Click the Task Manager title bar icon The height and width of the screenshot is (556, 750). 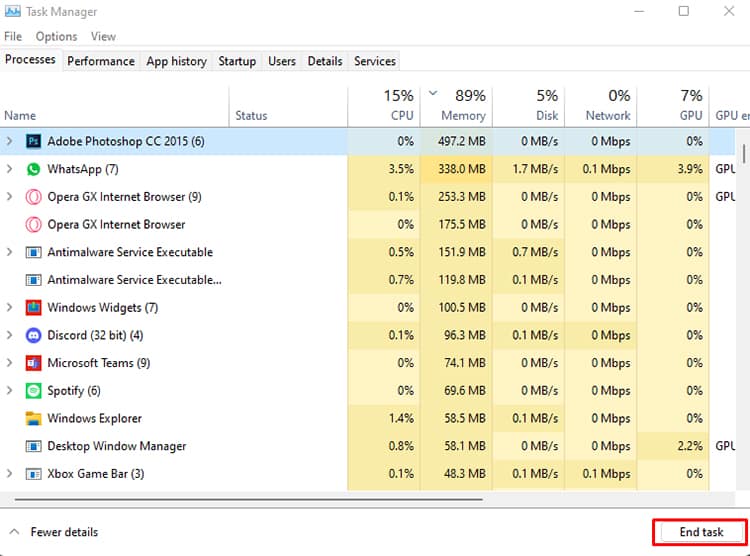pyautogui.click(x=12, y=11)
